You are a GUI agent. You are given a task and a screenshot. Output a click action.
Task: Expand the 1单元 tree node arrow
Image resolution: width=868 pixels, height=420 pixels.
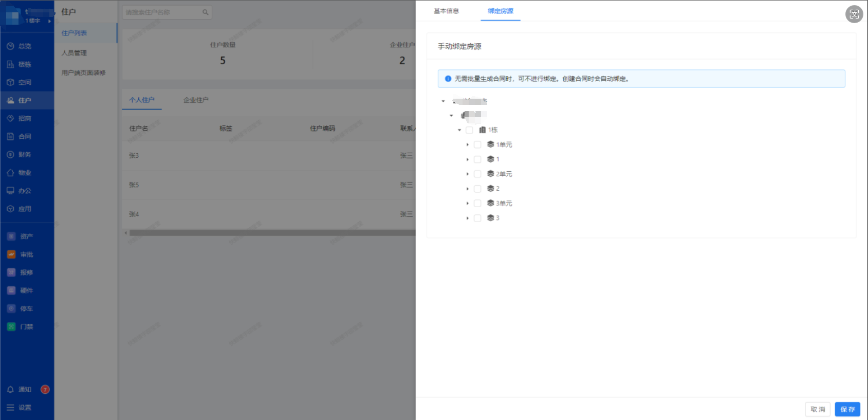(x=467, y=145)
